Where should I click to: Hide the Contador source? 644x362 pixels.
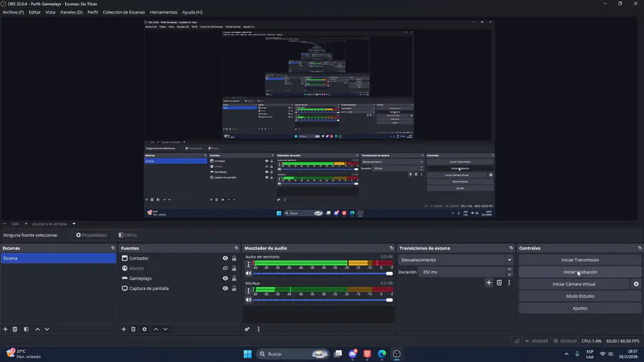pyautogui.click(x=225, y=258)
